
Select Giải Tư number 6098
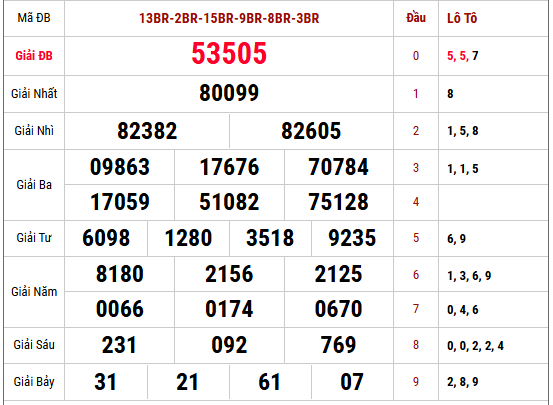tap(106, 238)
